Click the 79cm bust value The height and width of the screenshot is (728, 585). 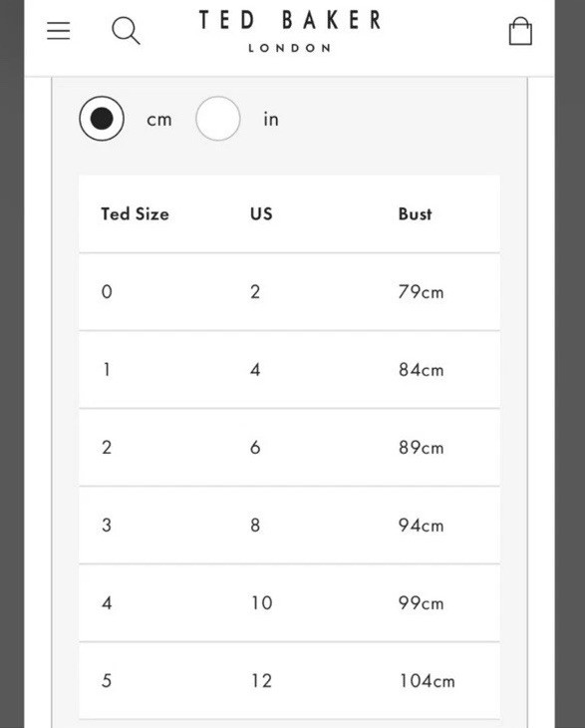[x=421, y=292]
